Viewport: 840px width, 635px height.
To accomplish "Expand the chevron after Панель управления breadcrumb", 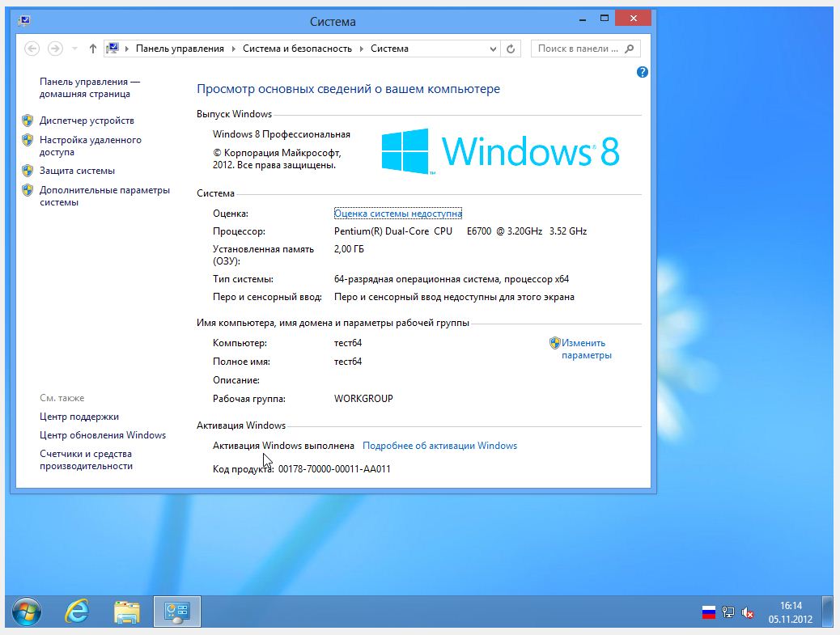I will click(234, 49).
